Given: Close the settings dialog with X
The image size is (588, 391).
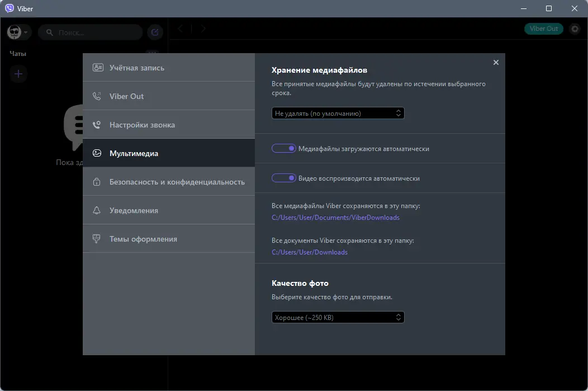Looking at the screenshot, I should coord(496,63).
